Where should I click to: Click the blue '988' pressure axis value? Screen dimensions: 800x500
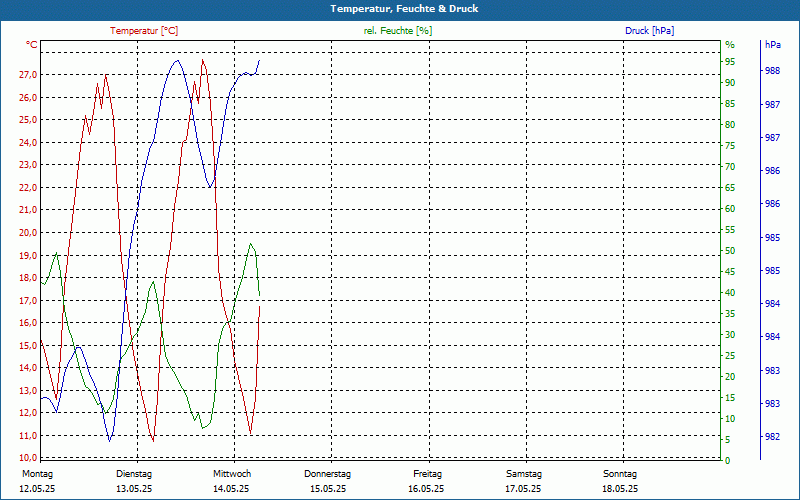click(x=773, y=71)
